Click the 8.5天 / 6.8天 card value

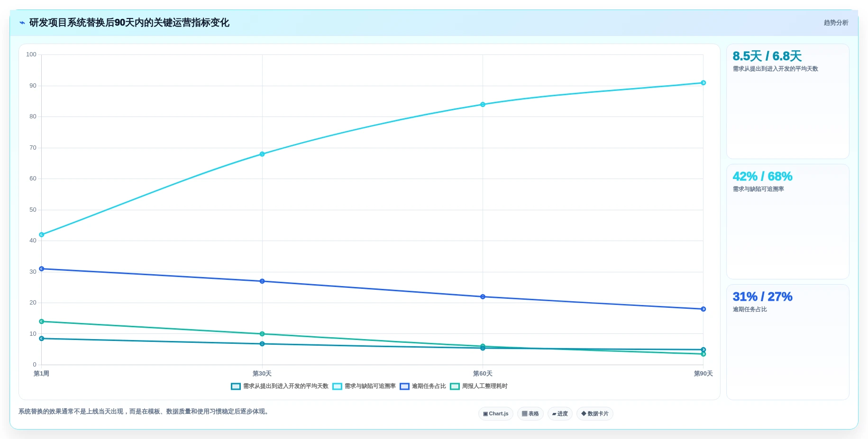767,56
